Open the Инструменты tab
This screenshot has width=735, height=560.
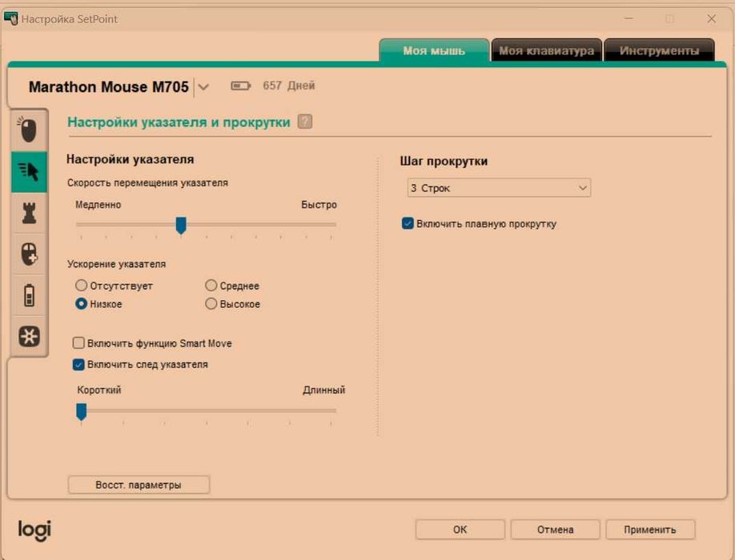pos(659,50)
